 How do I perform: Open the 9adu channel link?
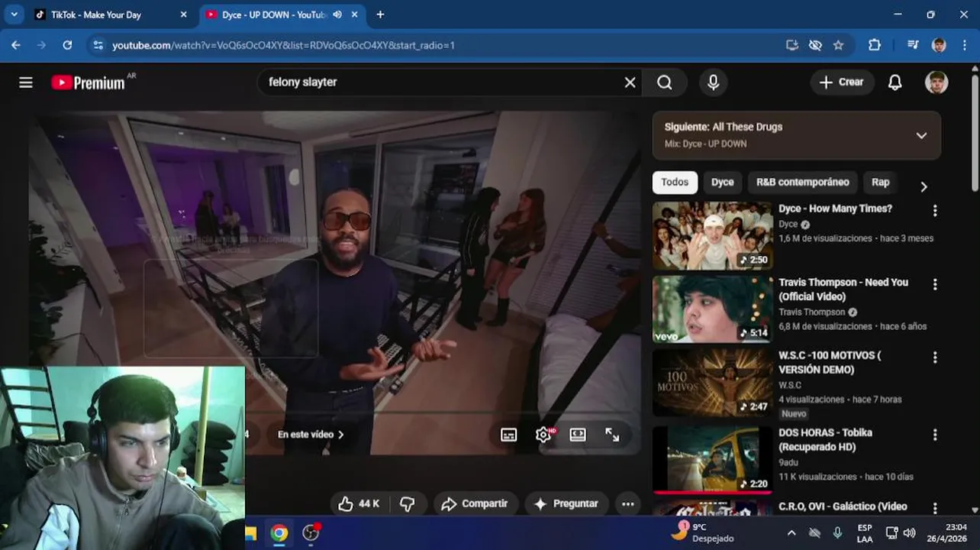coord(788,462)
